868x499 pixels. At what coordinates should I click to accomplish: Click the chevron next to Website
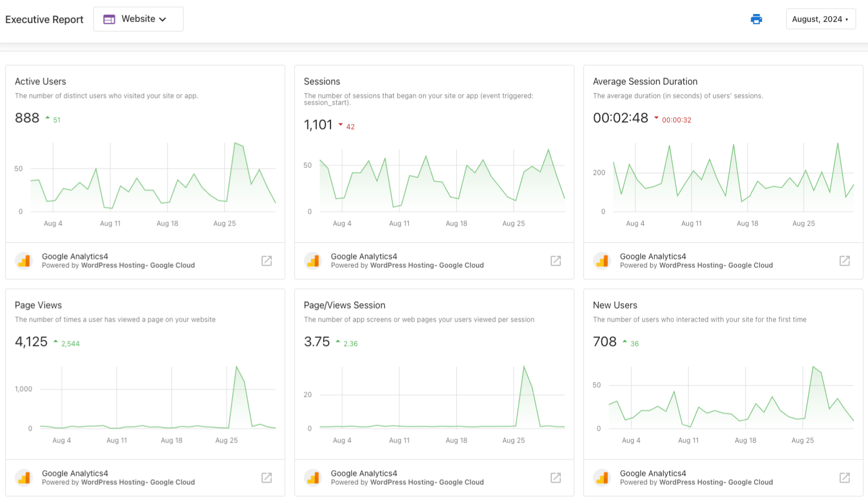point(163,19)
